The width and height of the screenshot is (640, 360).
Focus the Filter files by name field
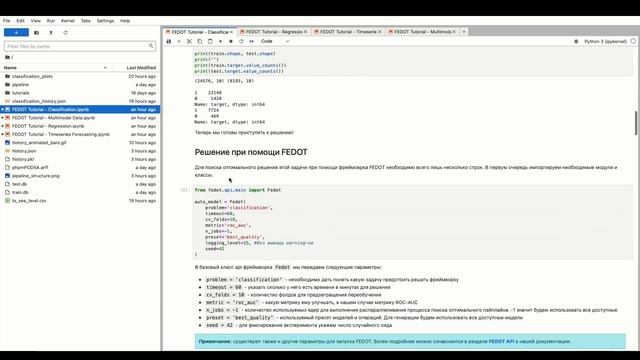80,46
